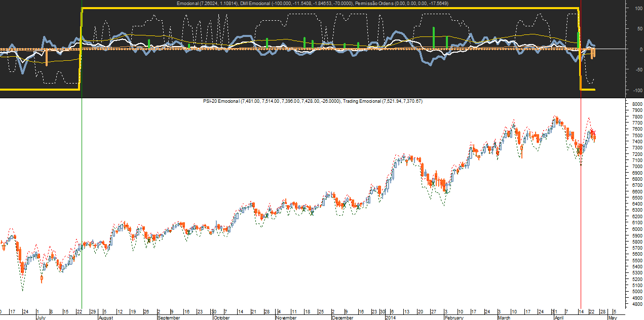Select the February month label
Screen dimensions: 644x320
tap(454, 317)
